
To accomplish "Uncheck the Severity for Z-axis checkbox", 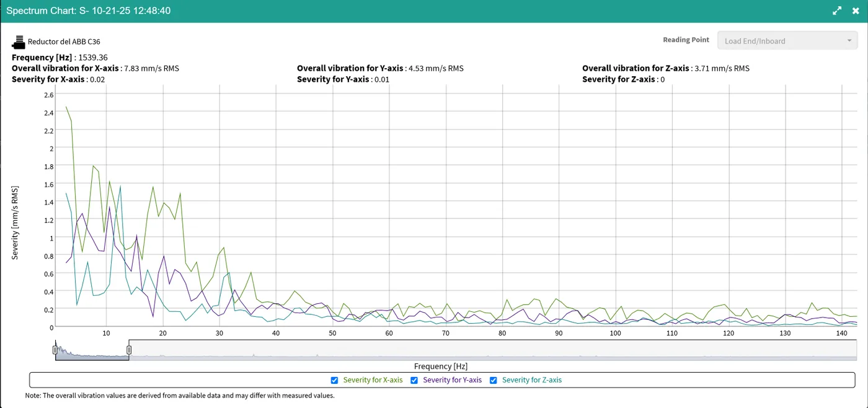I will (494, 380).
